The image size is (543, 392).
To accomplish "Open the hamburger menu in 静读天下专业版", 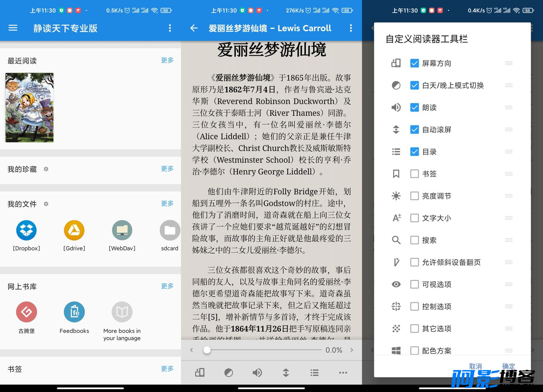I will [13, 28].
